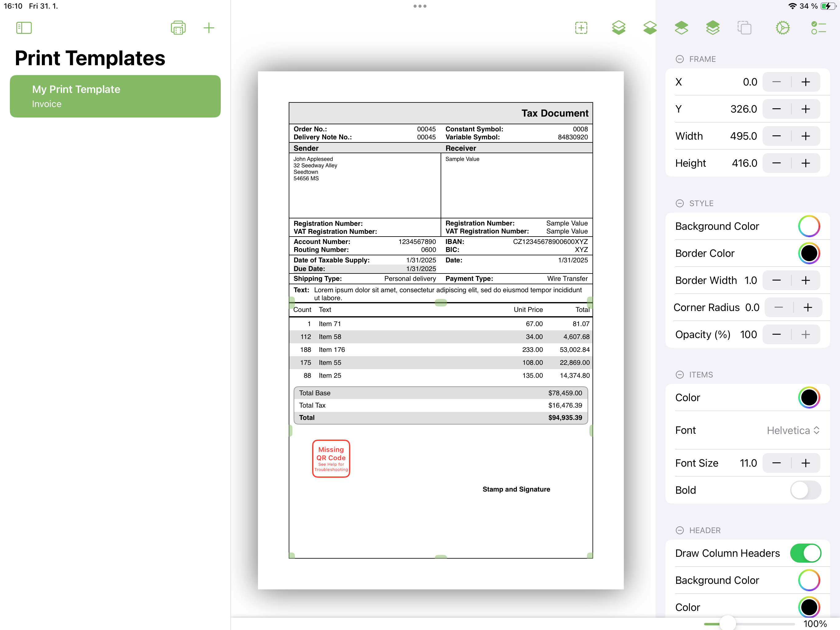Click the Sender section header
This screenshot has height=630, width=840.
306,148
